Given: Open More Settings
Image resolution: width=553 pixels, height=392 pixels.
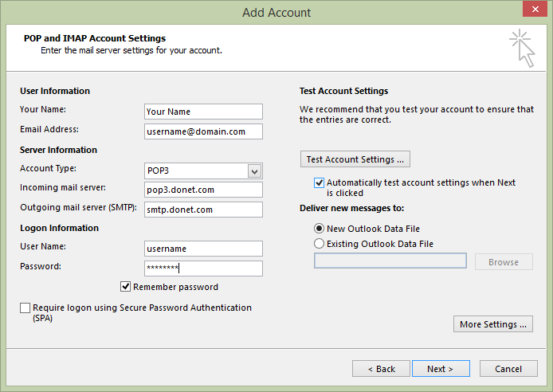Looking at the screenshot, I should click(x=493, y=324).
